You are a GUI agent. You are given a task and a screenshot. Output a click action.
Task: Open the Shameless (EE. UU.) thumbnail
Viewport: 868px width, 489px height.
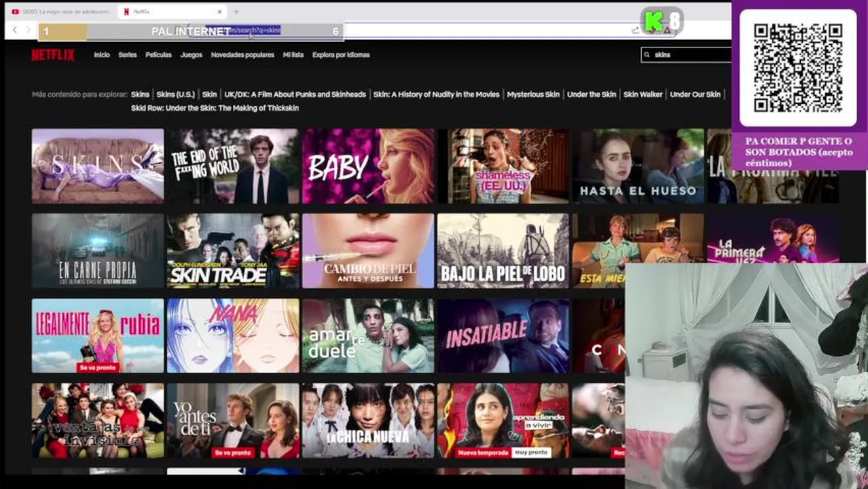point(503,166)
